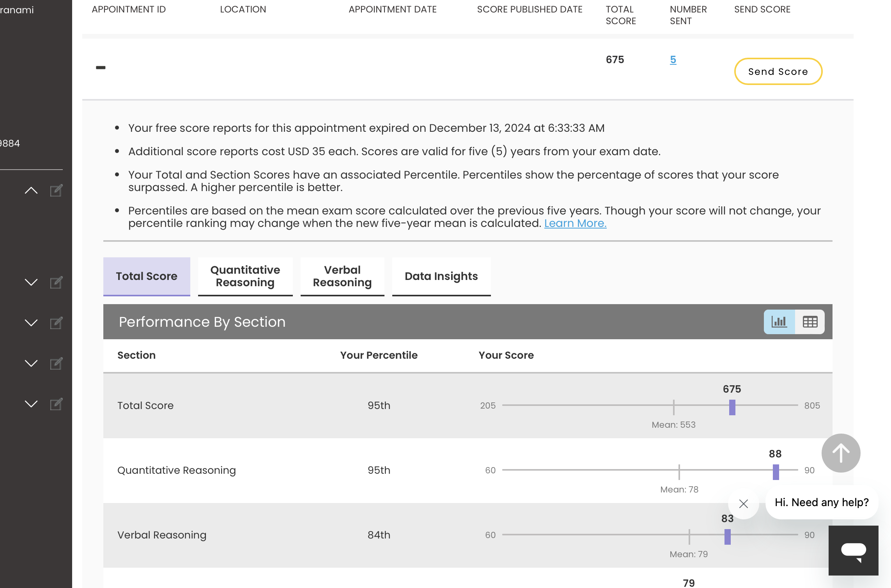The image size is (891, 588).
Task: Click the Total Score 675 slider marker
Action: click(732, 407)
